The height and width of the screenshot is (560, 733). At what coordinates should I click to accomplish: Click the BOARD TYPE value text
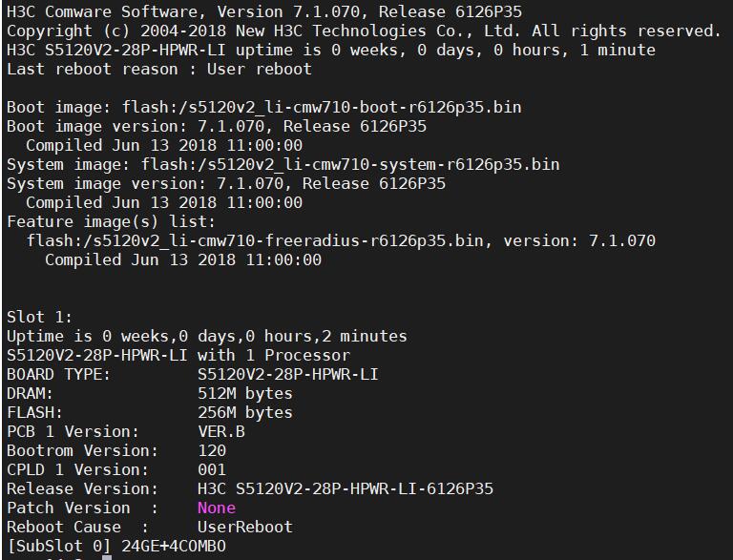(x=287, y=374)
